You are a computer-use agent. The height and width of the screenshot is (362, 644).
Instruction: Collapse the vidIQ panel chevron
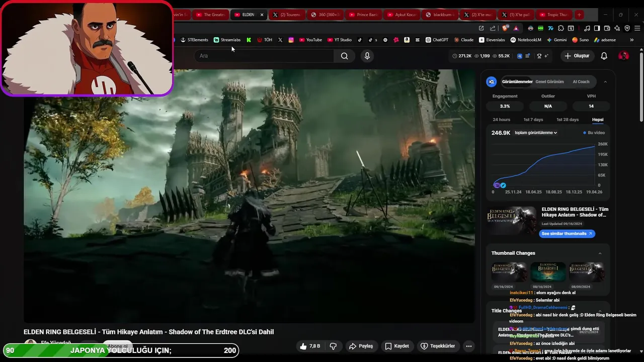coord(605,81)
